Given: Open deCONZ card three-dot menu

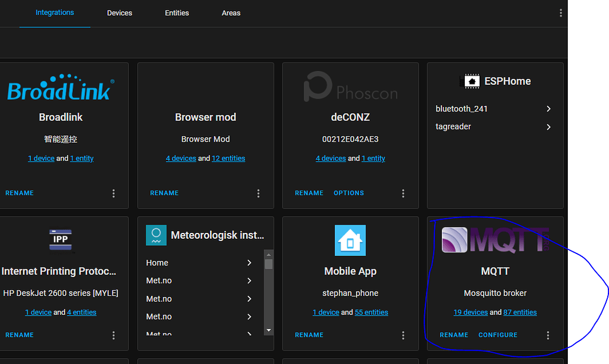Looking at the screenshot, I should [x=403, y=193].
